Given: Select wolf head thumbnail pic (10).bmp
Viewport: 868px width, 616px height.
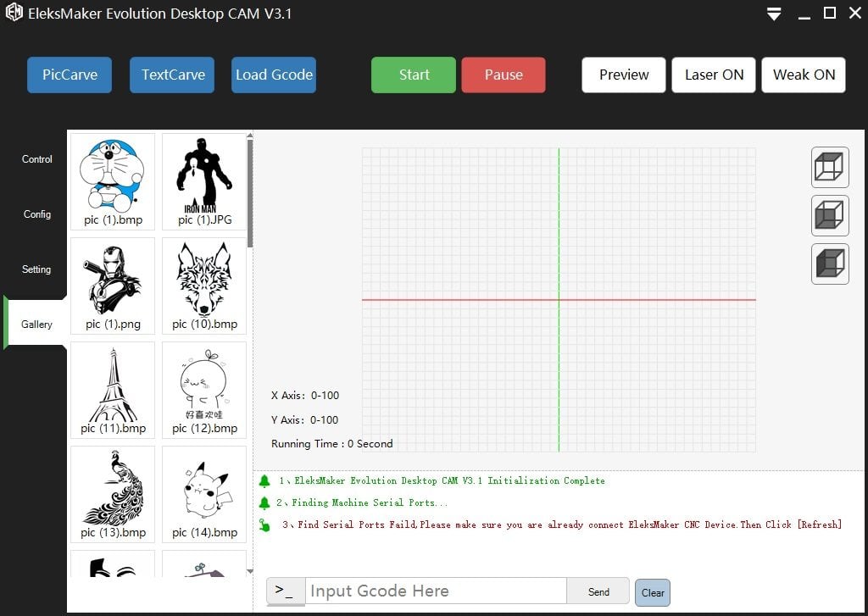Looking at the screenshot, I should click(x=204, y=286).
